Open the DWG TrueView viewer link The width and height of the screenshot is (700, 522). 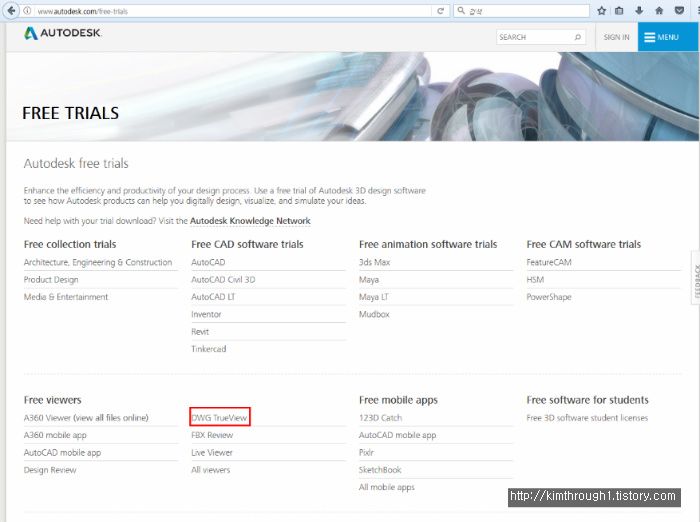[x=219, y=418]
